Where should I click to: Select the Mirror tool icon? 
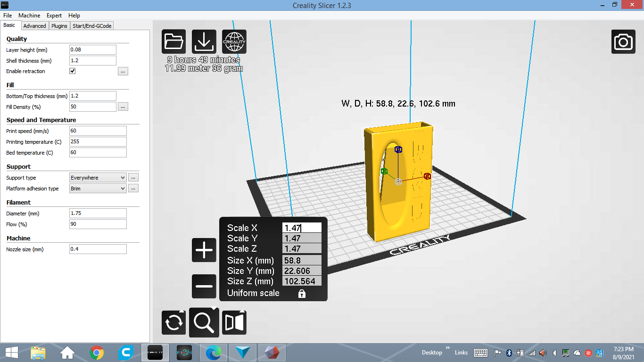234,322
